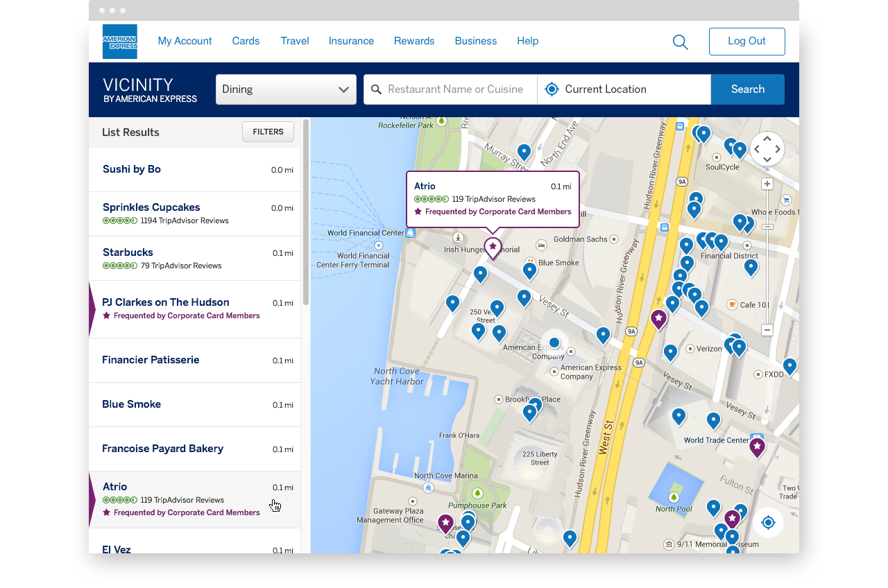Click the blue pin next to Blue Smoke label
Viewport: 888px width, 588px height.
(x=529, y=270)
